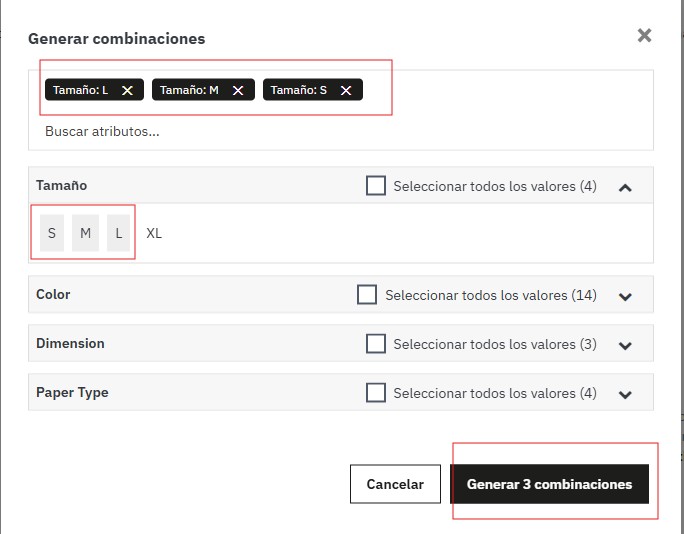
Task: Expand the Color attribute section
Action: tap(625, 297)
